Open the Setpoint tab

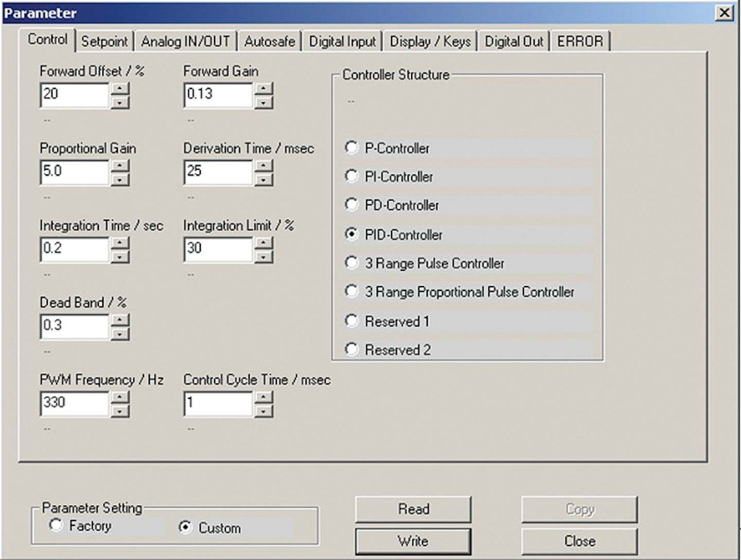(104, 41)
